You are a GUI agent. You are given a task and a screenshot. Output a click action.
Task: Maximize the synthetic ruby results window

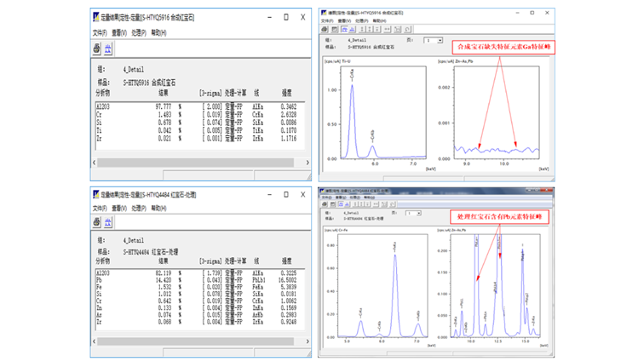[x=285, y=17]
